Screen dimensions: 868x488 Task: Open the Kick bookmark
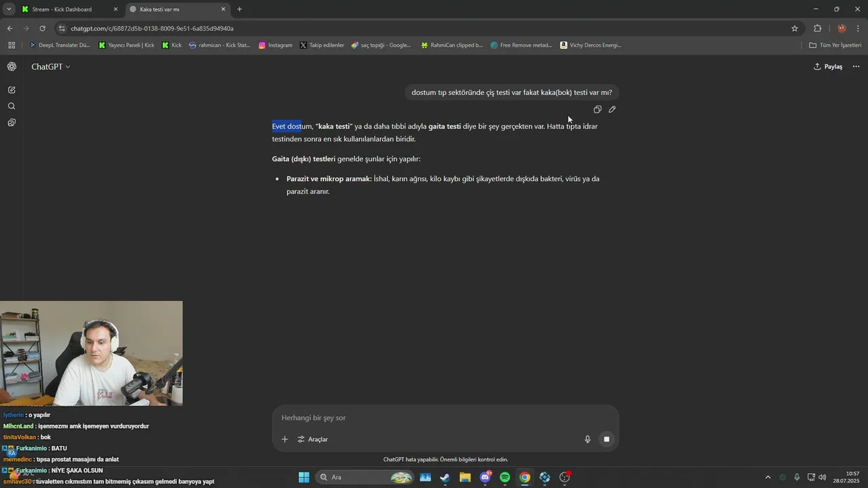tap(172, 45)
